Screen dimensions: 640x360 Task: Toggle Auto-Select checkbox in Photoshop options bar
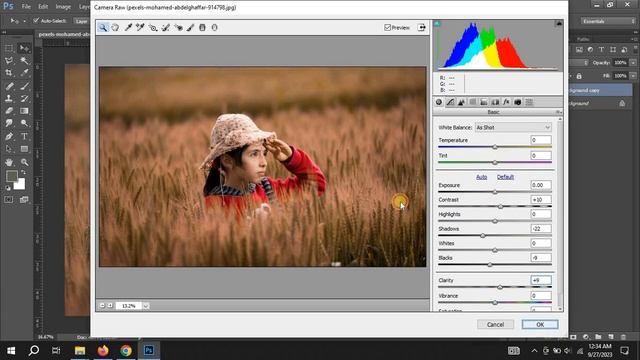(36, 20)
